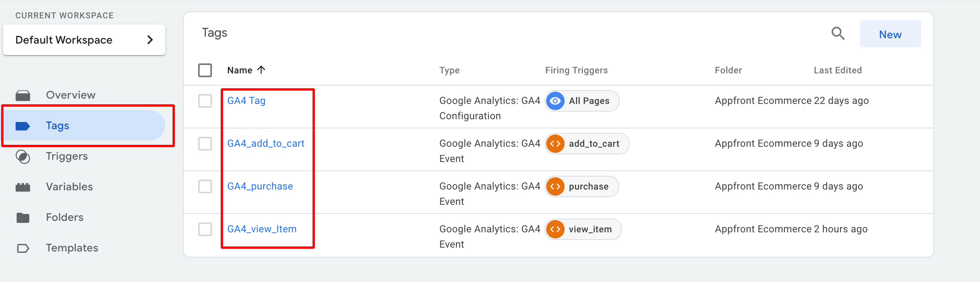Check the GA4 Tag row checkbox

(205, 101)
